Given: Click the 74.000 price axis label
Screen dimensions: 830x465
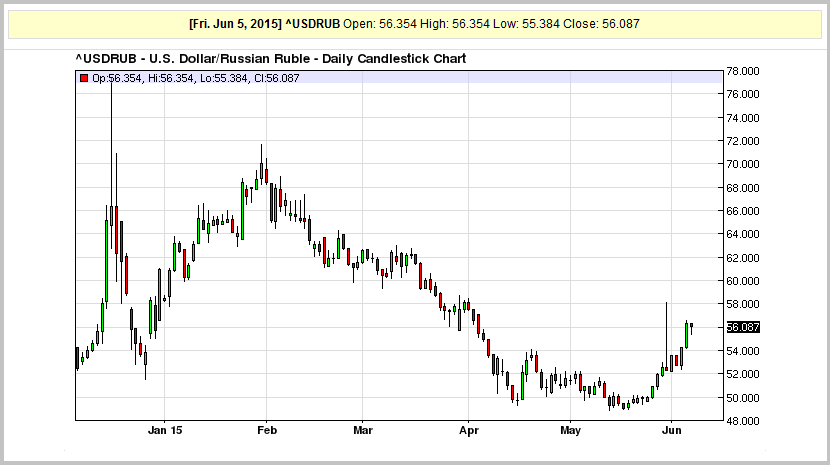Looking at the screenshot, I should [743, 118].
